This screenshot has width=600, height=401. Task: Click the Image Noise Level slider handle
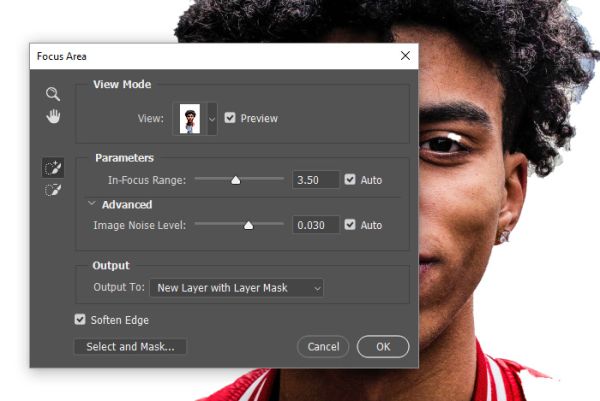(x=248, y=225)
